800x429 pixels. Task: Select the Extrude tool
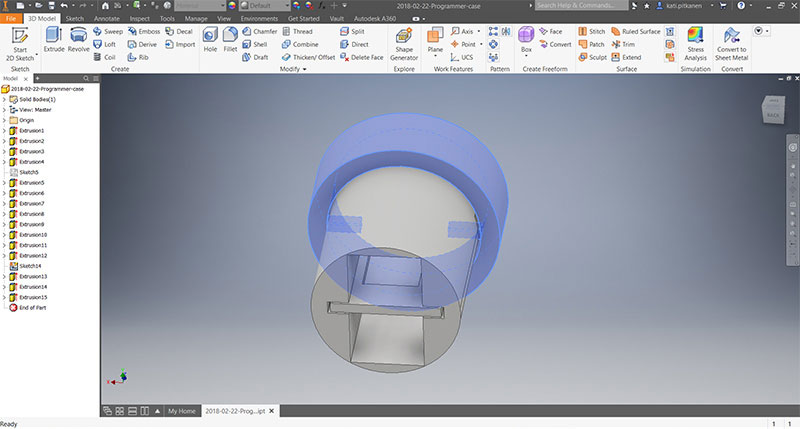[x=54, y=40]
